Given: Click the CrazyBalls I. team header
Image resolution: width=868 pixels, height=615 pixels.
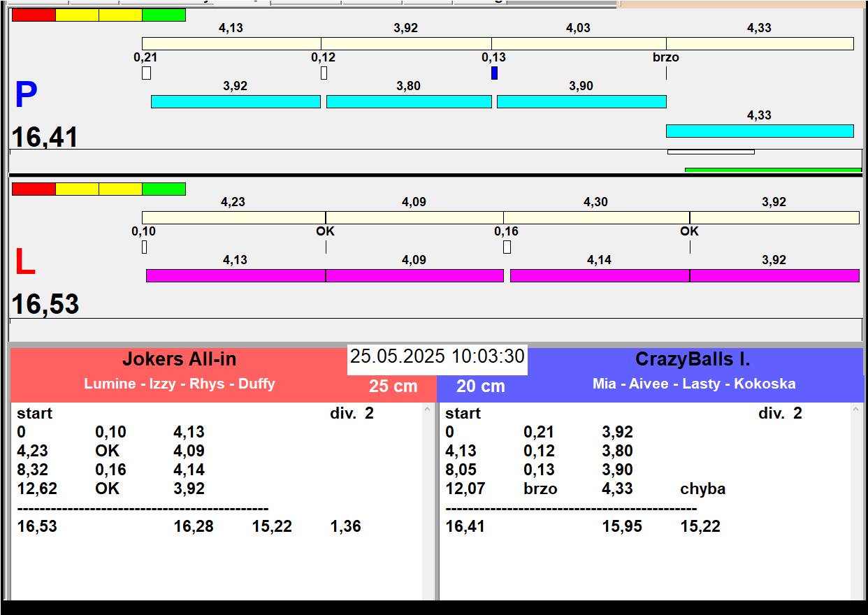Looking at the screenshot, I should (692, 360).
